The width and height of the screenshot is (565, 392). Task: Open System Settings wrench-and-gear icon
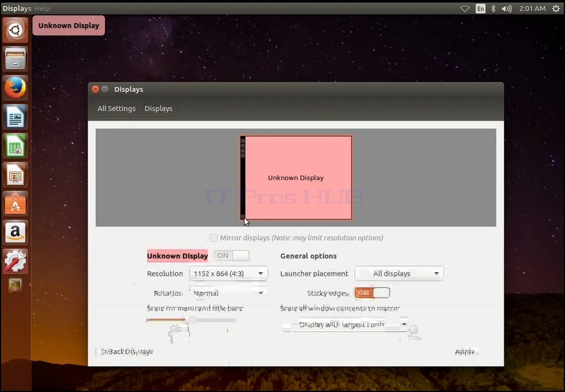[x=15, y=262]
